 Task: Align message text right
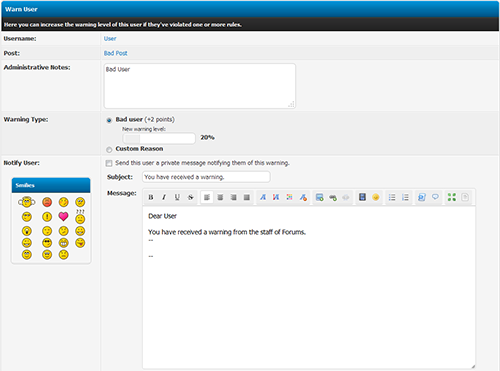point(234,197)
